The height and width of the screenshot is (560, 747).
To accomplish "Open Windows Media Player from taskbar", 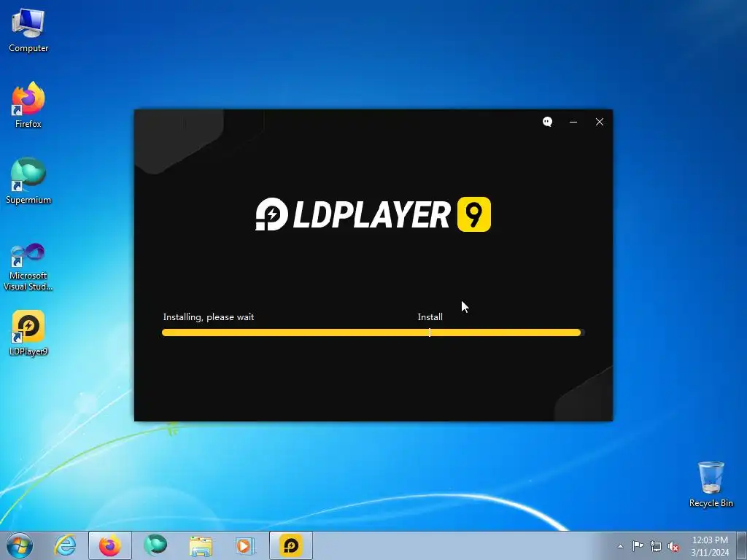I will click(246, 545).
